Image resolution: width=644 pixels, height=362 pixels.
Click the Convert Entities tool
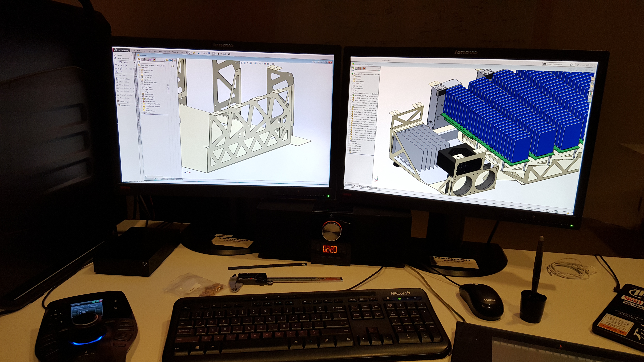point(124,79)
